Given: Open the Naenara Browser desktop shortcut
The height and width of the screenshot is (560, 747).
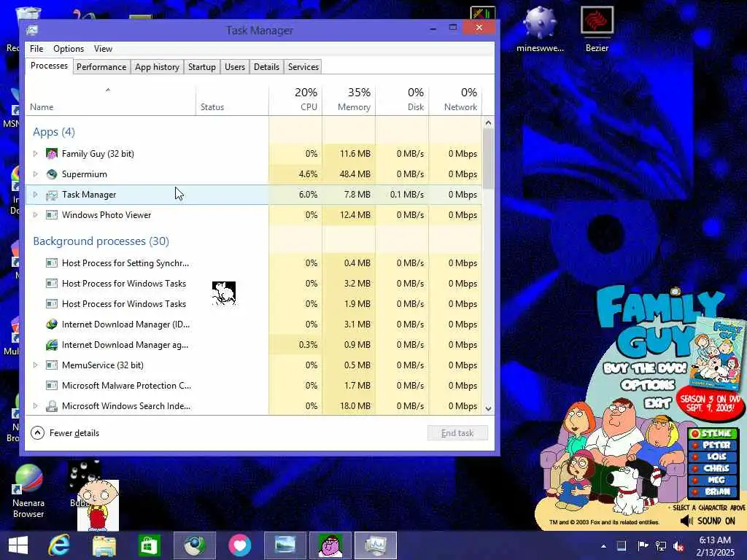Looking at the screenshot, I should (x=28, y=491).
